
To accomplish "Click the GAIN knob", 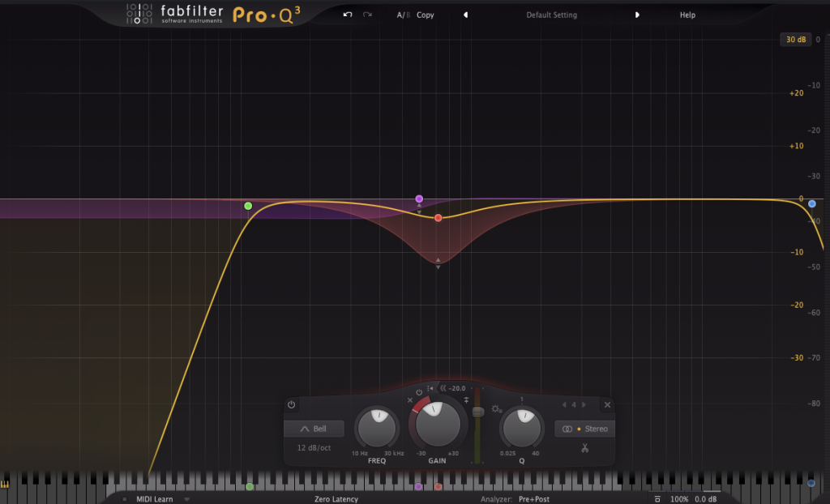I will point(438,424).
